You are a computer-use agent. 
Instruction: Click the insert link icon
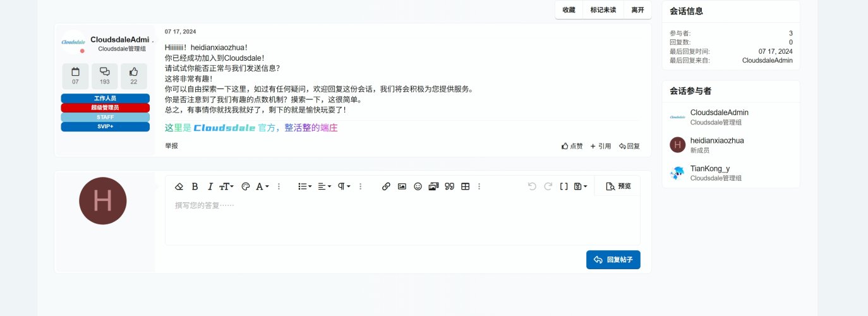click(386, 186)
